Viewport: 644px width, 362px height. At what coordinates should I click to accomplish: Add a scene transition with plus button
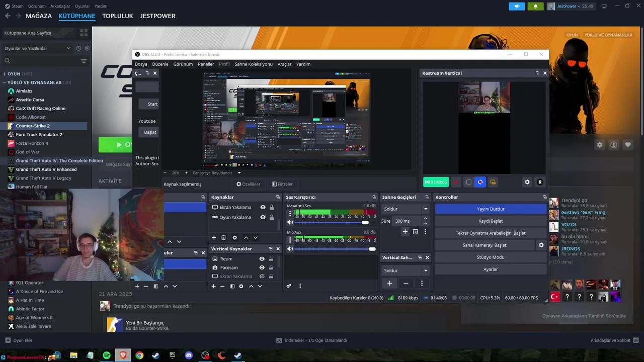click(x=405, y=232)
